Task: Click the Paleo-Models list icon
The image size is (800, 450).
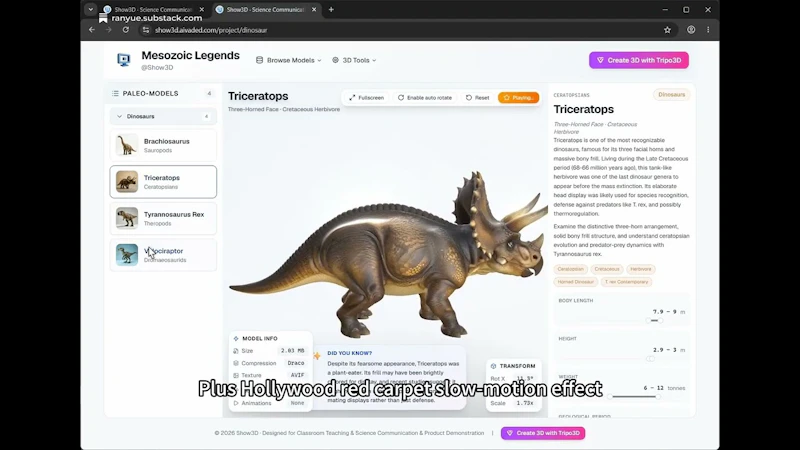Action: (x=115, y=93)
